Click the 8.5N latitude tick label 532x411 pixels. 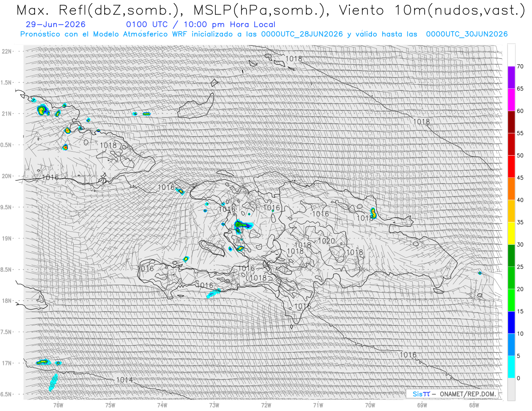[7, 270]
